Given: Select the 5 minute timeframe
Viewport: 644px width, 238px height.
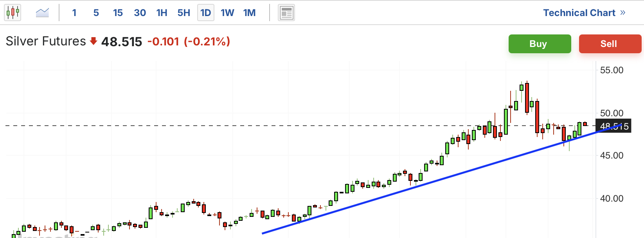Looking at the screenshot, I should 96,13.
